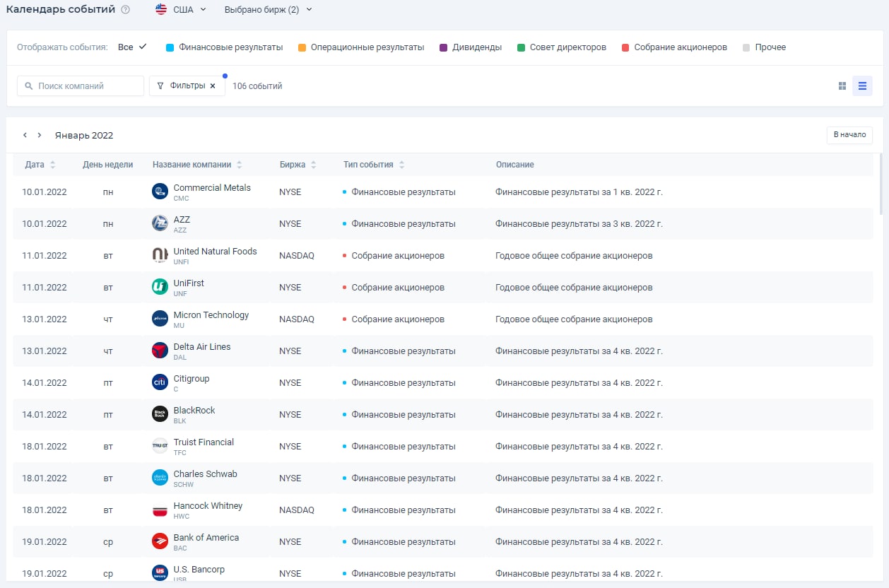
Task: Sort by Название компании column
Action: coord(197,165)
